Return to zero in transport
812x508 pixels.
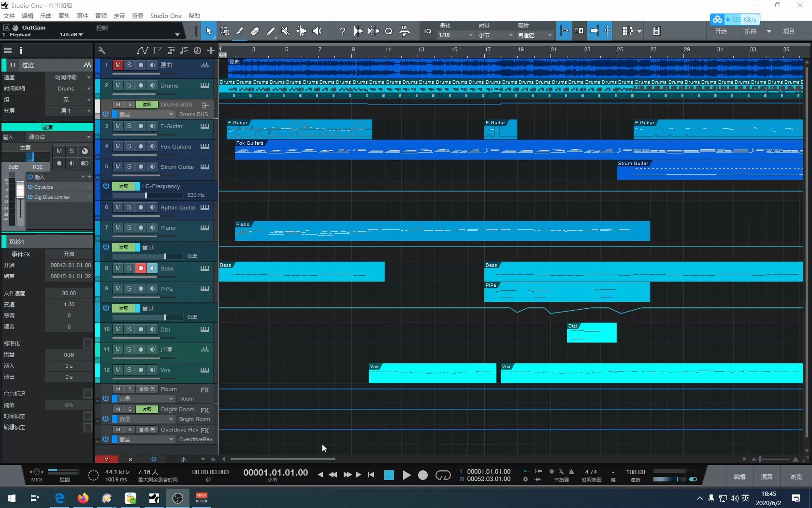[x=371, y=475]
